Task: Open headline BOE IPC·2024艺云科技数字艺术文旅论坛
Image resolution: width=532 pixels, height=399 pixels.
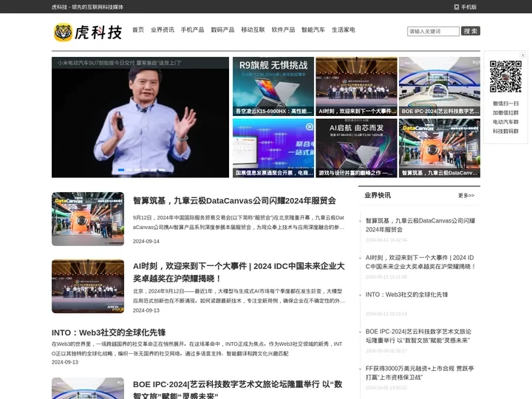Action: [x=237, y=389]
